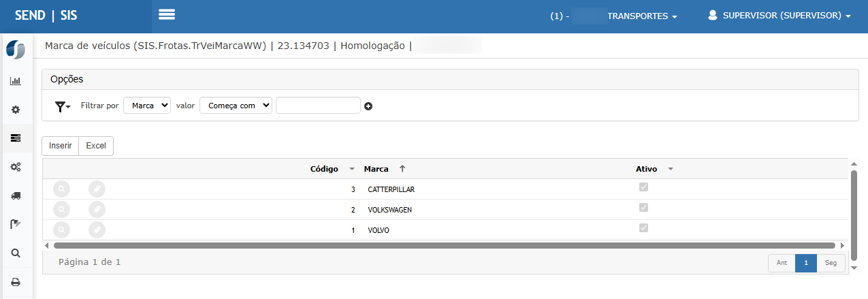Screen dimensions: 868x299
Task: Click the hamburger menu icon
Action: [x=167, y=15]
